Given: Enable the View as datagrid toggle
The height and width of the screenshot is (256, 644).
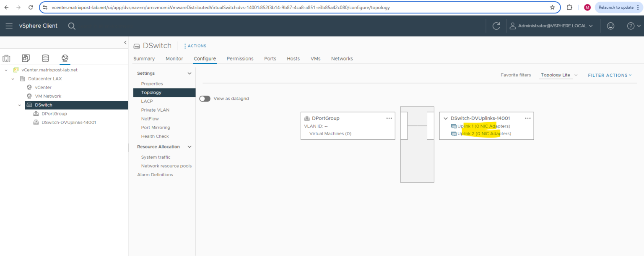Looking at the screenshot, I should point(205,98).
